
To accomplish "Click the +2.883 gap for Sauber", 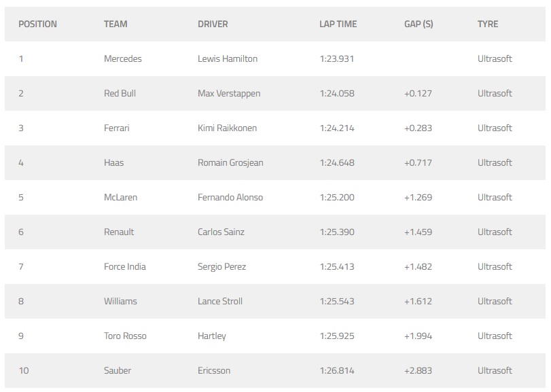I will tap(418, 370).
